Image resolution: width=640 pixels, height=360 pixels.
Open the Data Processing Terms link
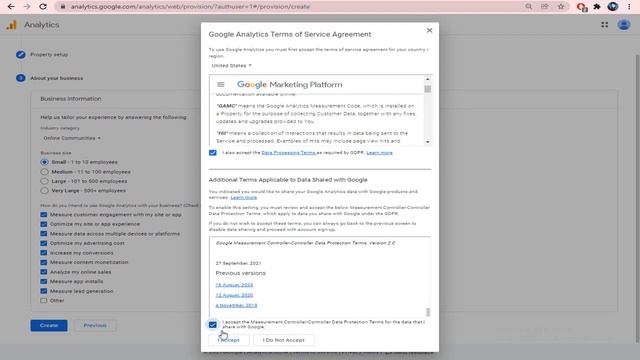click(289, 153)
